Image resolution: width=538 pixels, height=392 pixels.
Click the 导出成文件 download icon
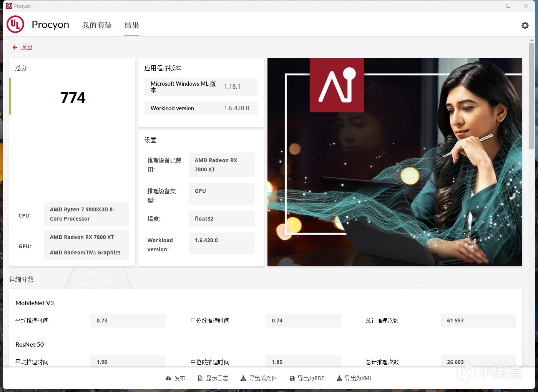pos(243,378)
